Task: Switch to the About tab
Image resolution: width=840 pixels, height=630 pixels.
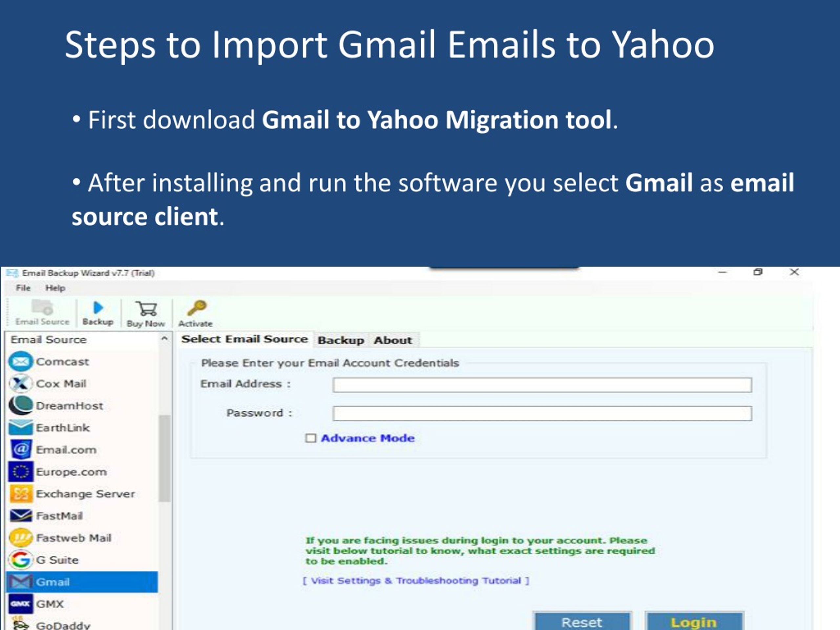Action: tap(393, 340)
